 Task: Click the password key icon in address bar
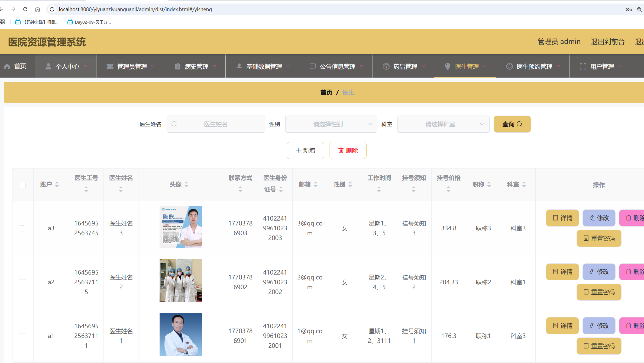(629, 9)
